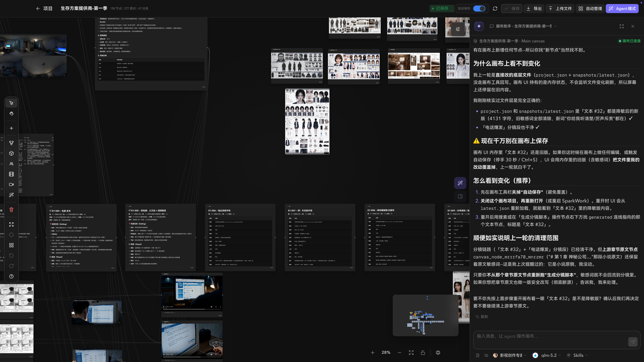The image size is (644, 362).
Task: Open the glm-5.2 model dropdown
Action: coord(547,355)
